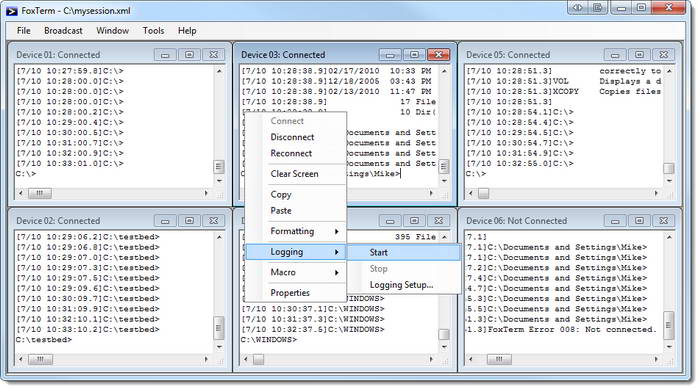
Task: Expand the Macro submenu
Action: (296, 272)
